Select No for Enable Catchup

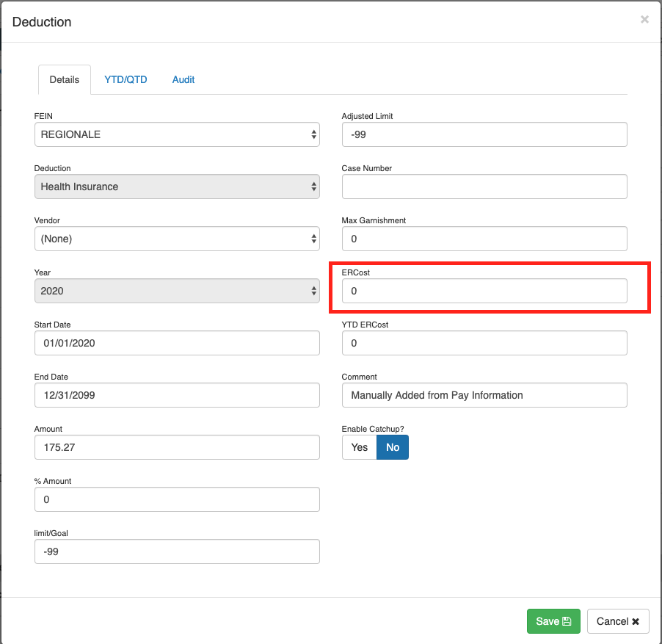pyautogui.click(x=393, y=447)
